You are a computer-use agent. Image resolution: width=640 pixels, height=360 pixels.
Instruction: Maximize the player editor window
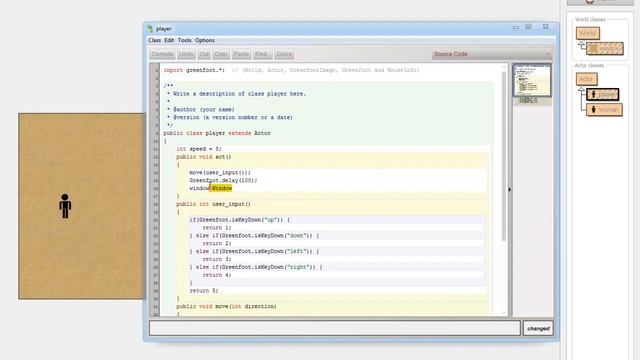[x=528, y=27]
